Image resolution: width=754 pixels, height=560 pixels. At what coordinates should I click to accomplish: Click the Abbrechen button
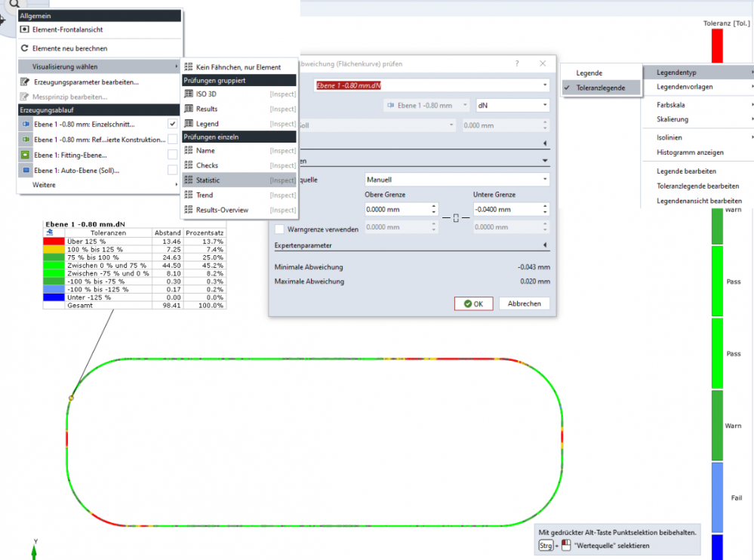coord(524,303)
